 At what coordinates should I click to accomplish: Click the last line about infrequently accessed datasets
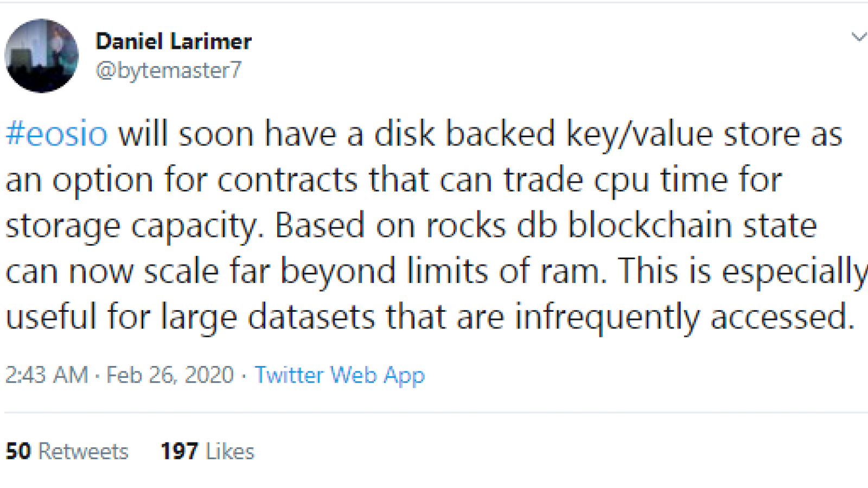(430, 317)
